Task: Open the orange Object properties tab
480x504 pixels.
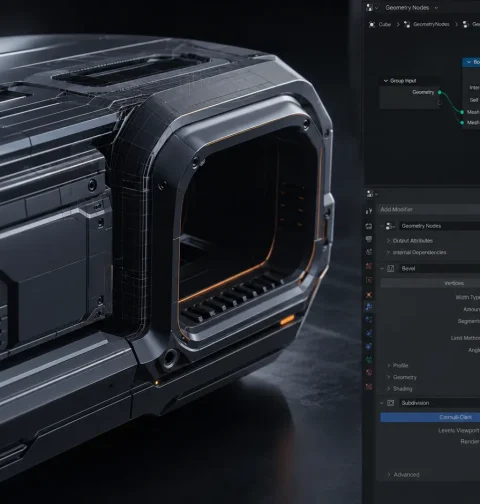Action: coord(369,295)
